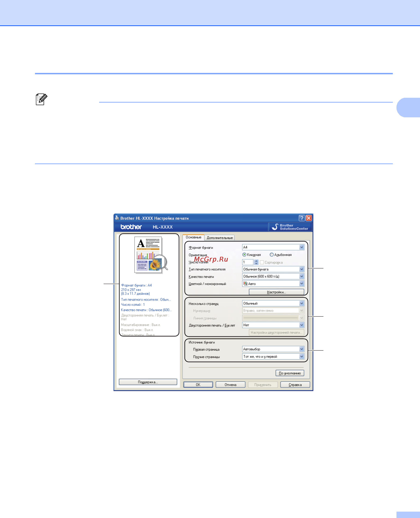The width and height of the screenshot is (420, 518).
Task: Click the note pencil icon on the page
Action: (41, 99)
